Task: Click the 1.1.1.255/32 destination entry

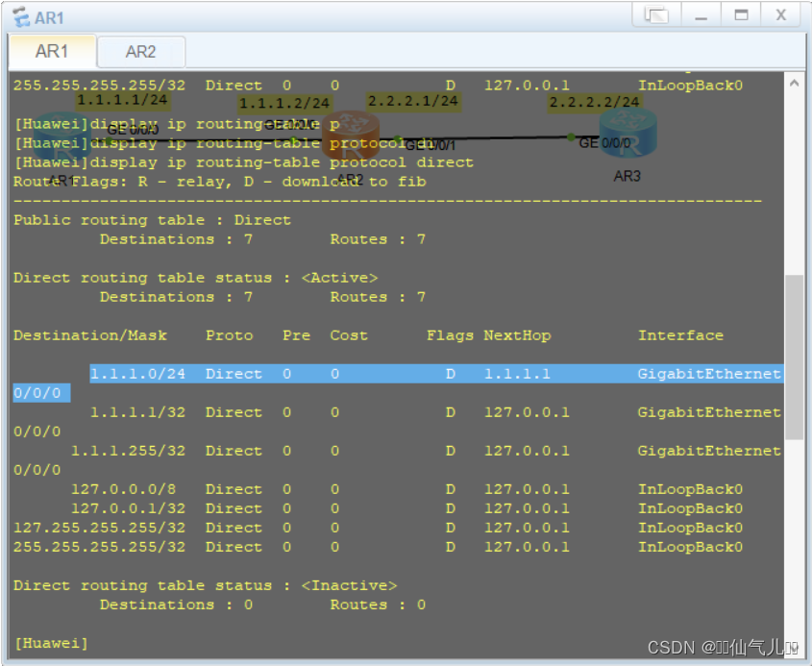Action: 128,451
